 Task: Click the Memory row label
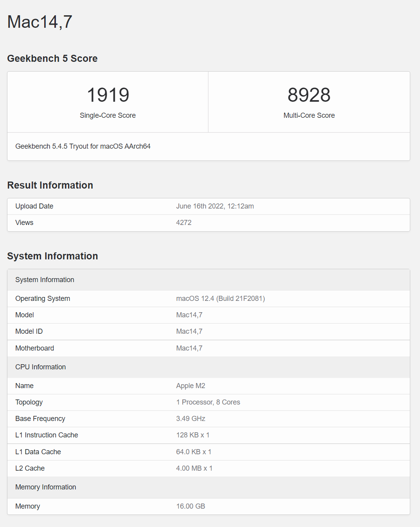[28, 506]
